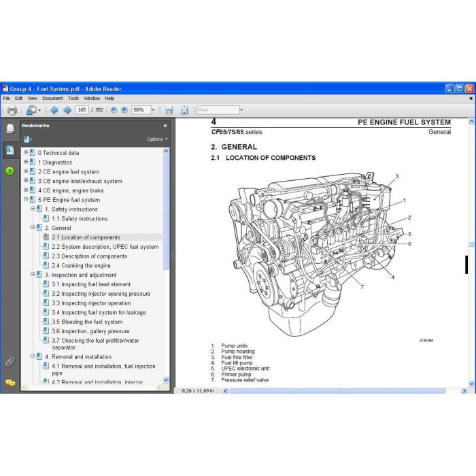Click the page number field showing 165

pyautogui.click(x=82, y=110)
